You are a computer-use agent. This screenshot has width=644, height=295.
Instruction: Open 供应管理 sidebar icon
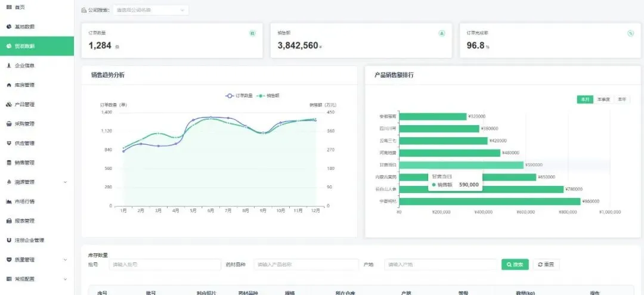(x=9, y=143)
